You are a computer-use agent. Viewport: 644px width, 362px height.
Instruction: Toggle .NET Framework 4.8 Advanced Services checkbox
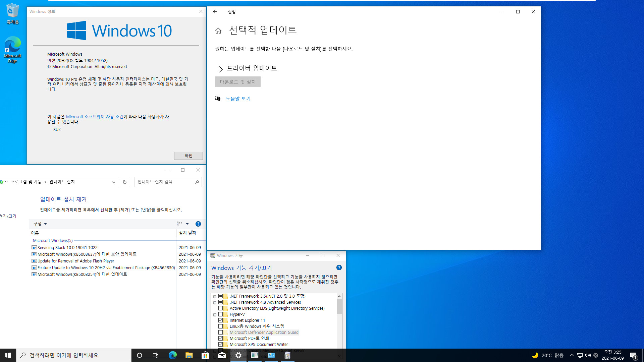point(220,302)
